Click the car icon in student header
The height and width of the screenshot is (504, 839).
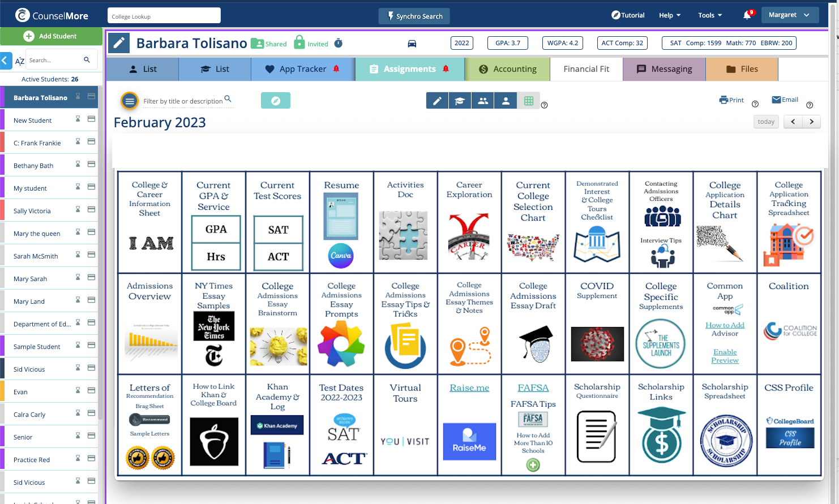coord(412,44)
